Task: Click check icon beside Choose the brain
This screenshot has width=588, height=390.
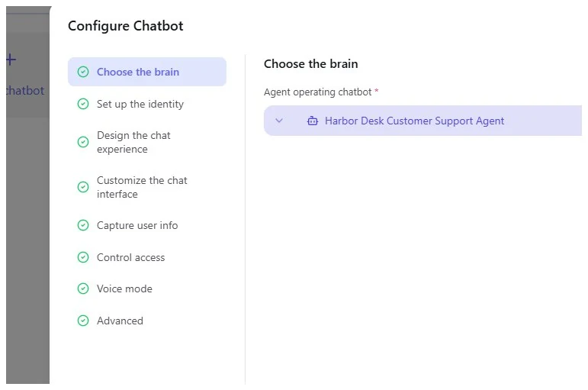Action: pos(83,72)
